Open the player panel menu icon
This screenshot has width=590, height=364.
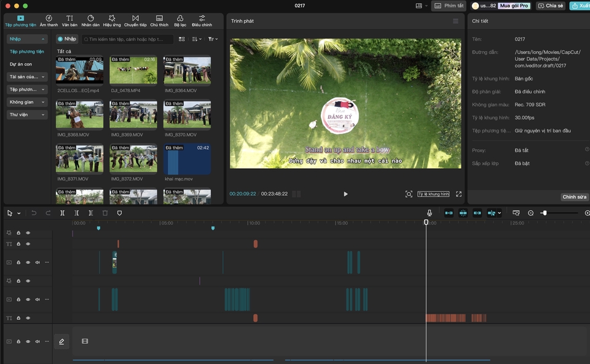455,21
